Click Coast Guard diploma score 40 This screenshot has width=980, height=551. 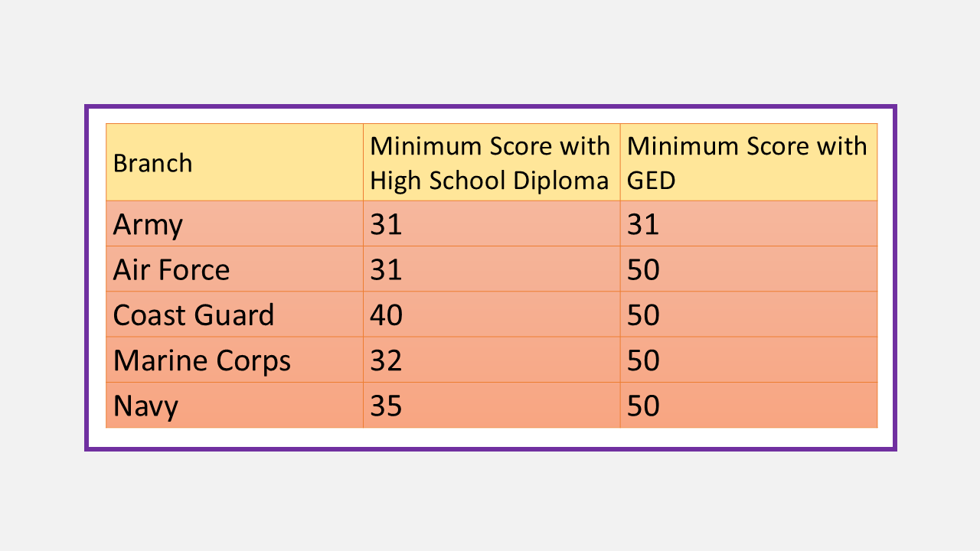386,315
